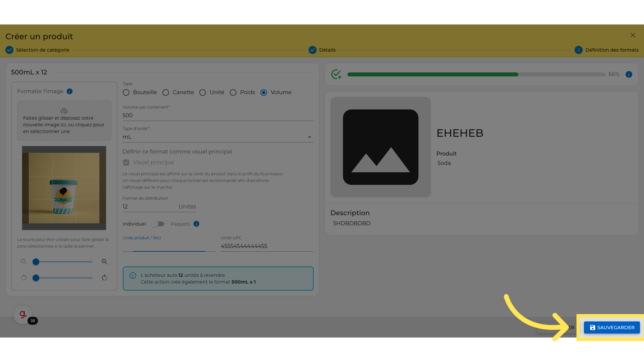
Task: Click the info icon next to Paquets
Action: (197, 224)
